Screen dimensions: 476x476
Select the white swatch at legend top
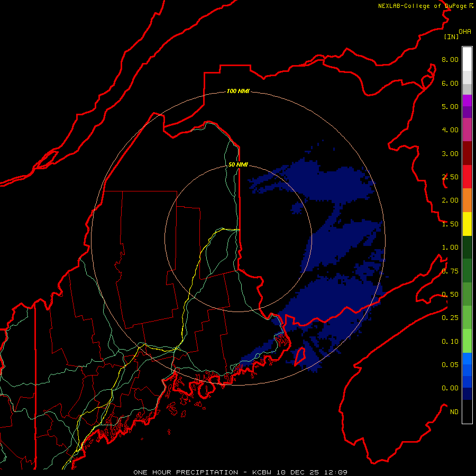(467, 59)
